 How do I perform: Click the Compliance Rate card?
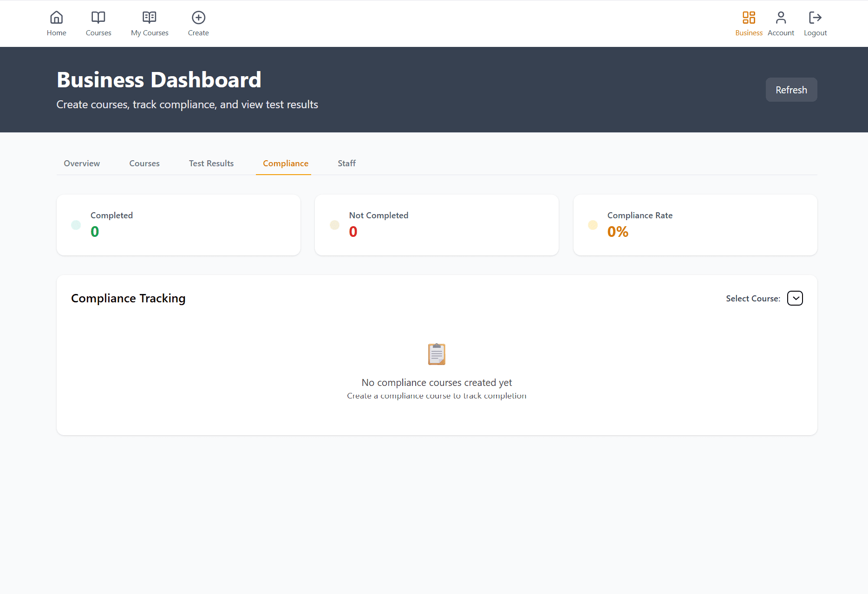pos(695,225)
